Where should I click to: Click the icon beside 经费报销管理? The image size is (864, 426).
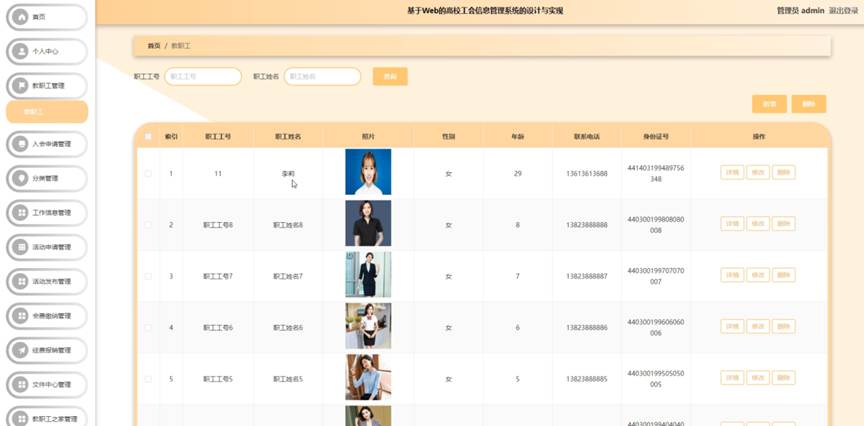pyautogui.click(x=20, y=350)
